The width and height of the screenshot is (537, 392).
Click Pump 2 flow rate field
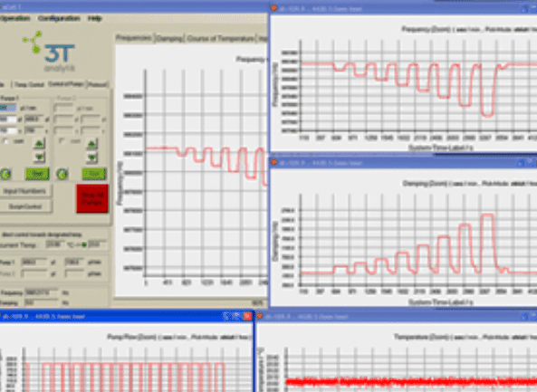point(63,109)
